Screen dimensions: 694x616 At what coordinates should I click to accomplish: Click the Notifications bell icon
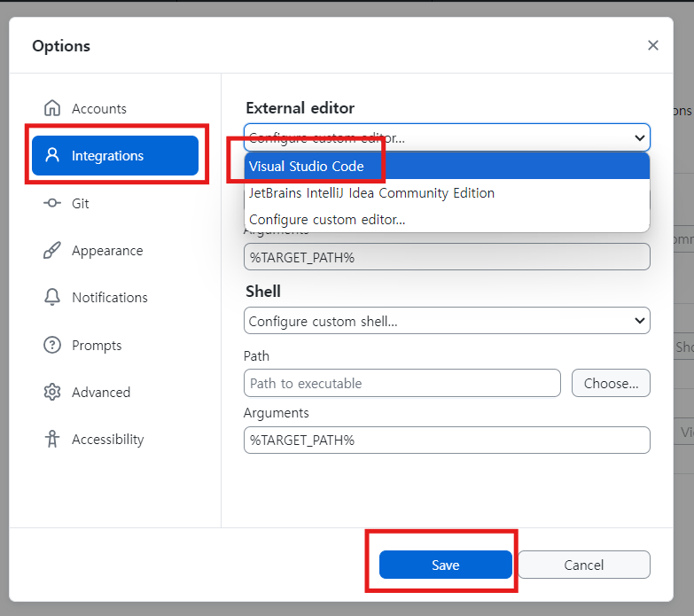coord(52,297)
